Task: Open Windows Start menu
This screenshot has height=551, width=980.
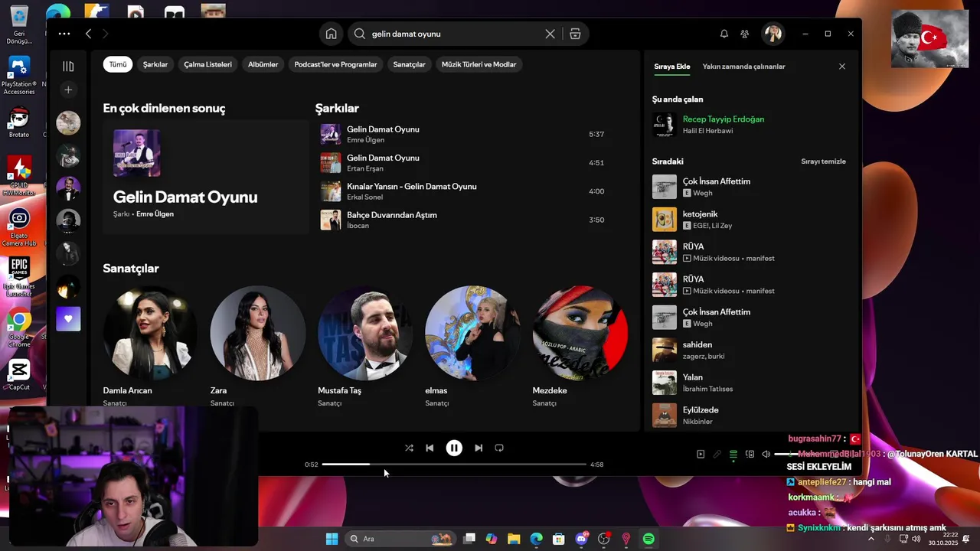Action: [x=332, y=539]
